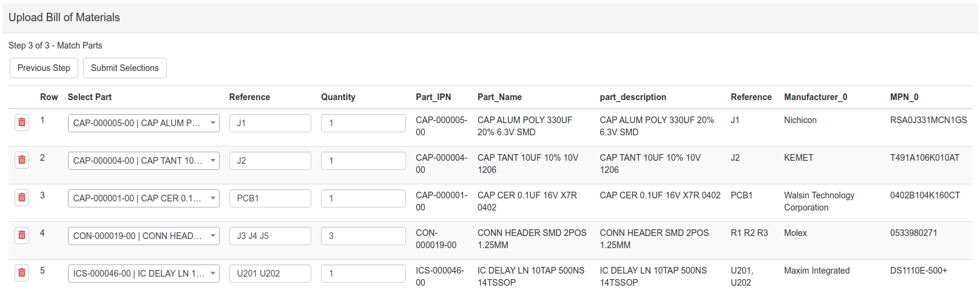This screenshot has width=980, height=293.
Task: Click the J3 J4 J5 reference input
Action: coord(270,236)
